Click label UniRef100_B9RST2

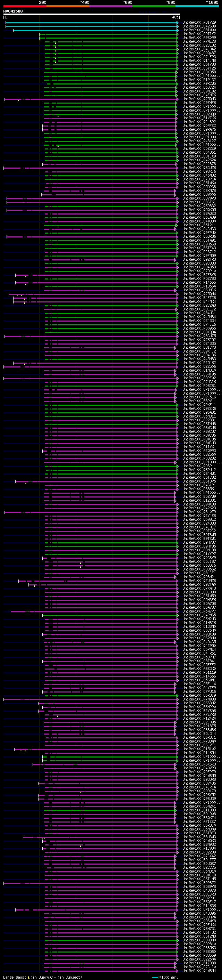click(199, 883)
